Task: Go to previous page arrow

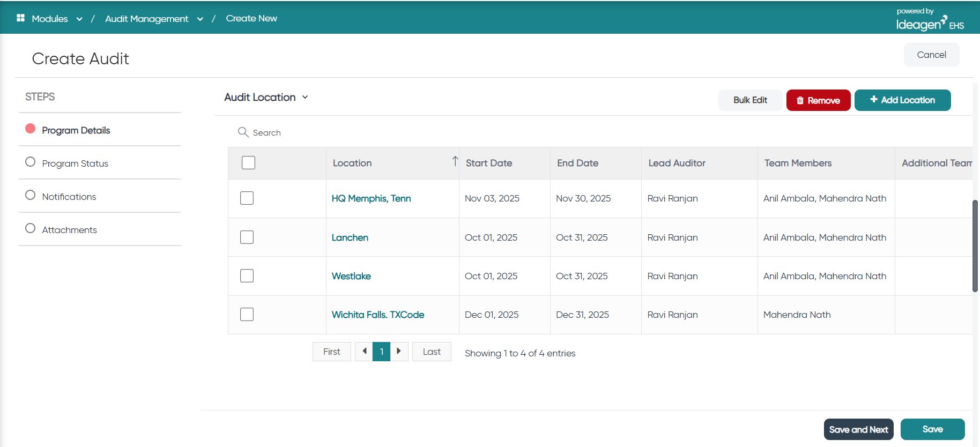Action: click(x=364, y=352)
